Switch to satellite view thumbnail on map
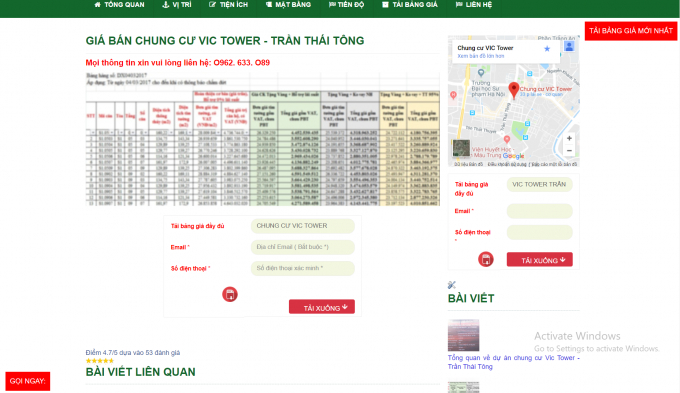Screen dimensions: 680x393 (461, 148)
